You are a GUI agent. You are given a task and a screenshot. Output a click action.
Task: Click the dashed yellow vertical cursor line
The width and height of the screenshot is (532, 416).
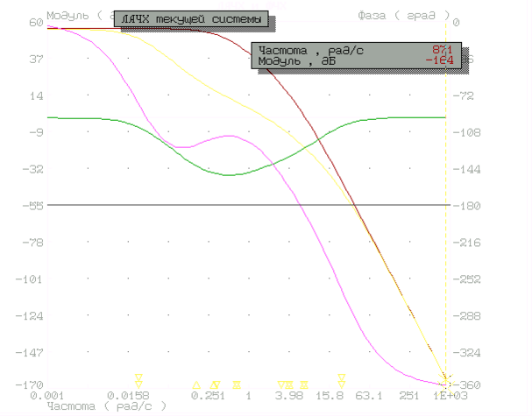click(x=446, y=203)
